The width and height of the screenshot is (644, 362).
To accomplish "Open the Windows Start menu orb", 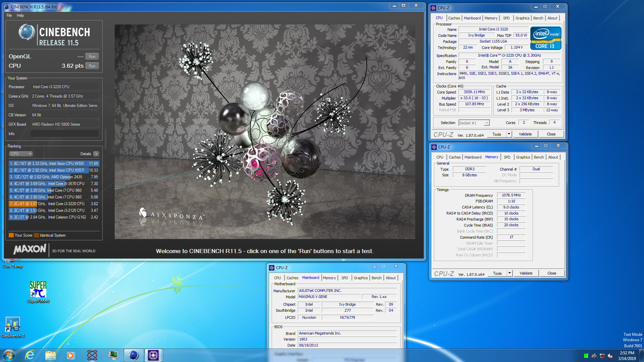I will (9, 355).
